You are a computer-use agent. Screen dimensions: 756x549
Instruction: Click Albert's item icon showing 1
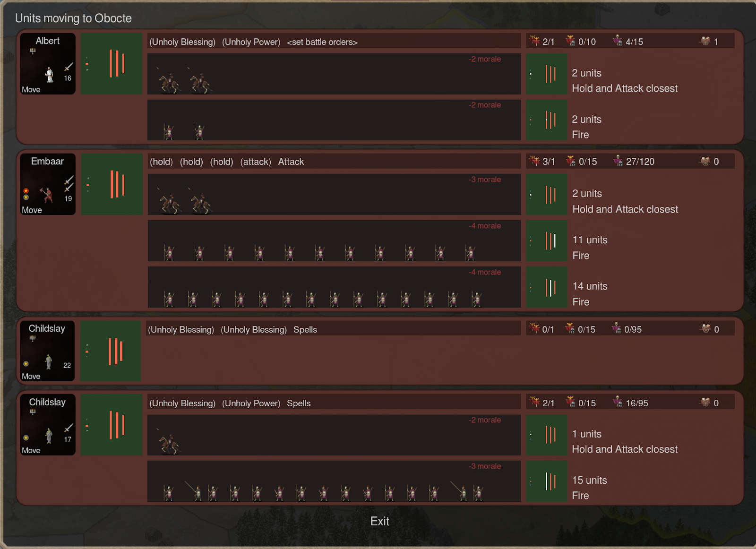(x=705, y=41)
